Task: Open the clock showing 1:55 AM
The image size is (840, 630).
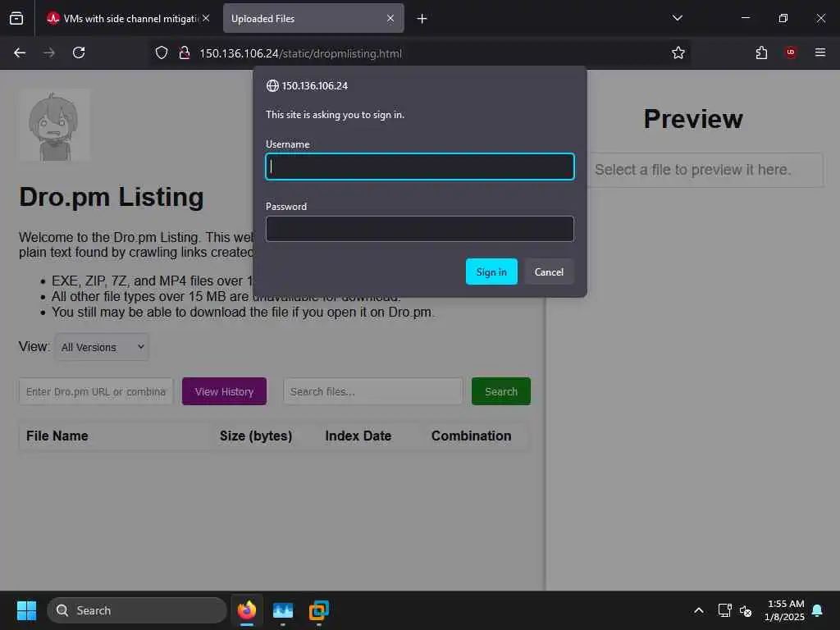Action: (785, 610)
